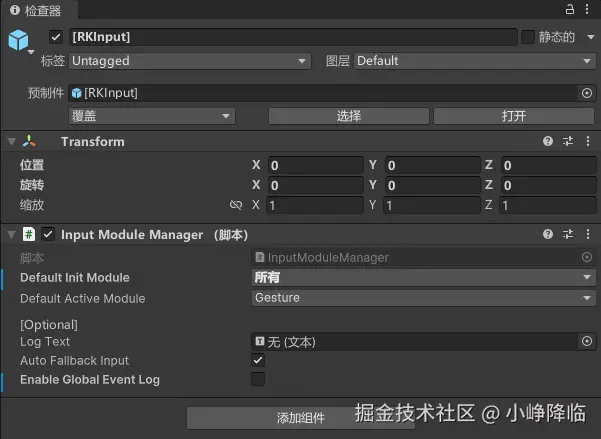The height and width of the screenshot is (439, 601).
Task: Enable the static (静态的) checkbox
Action: [x=528, y=37]
